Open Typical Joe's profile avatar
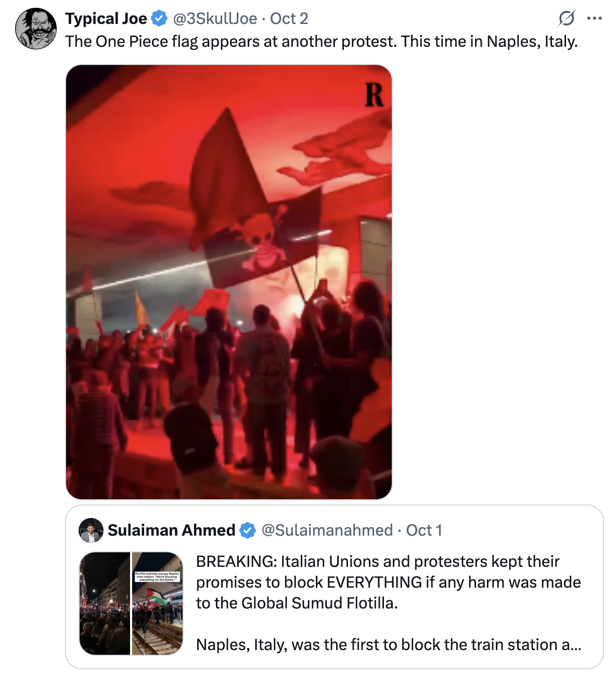This screenshot has width=616, height=674. [x=35, y=29]
